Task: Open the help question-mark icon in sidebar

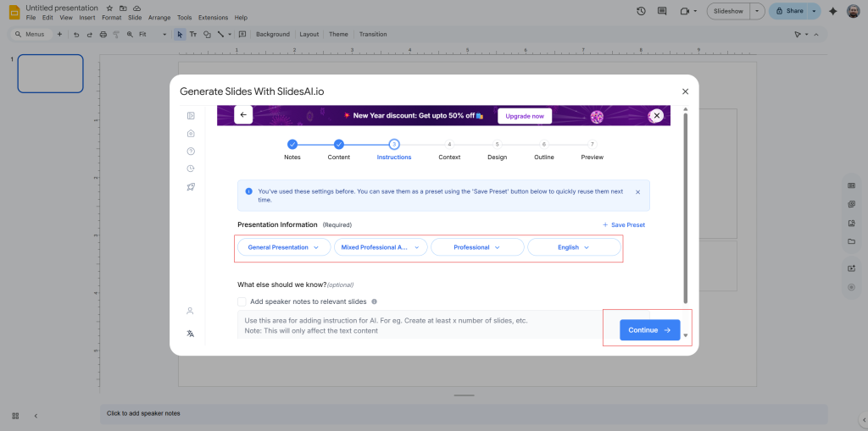Action: coord(191,151)
